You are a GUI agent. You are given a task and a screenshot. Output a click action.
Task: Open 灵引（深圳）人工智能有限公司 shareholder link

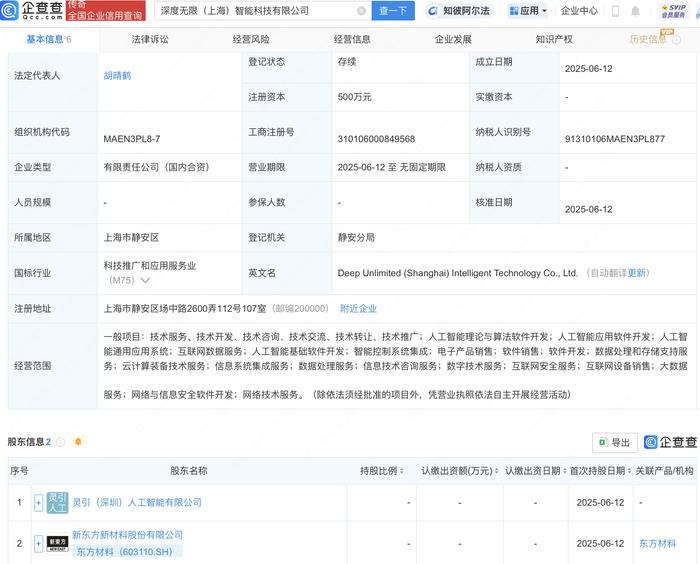137,502
